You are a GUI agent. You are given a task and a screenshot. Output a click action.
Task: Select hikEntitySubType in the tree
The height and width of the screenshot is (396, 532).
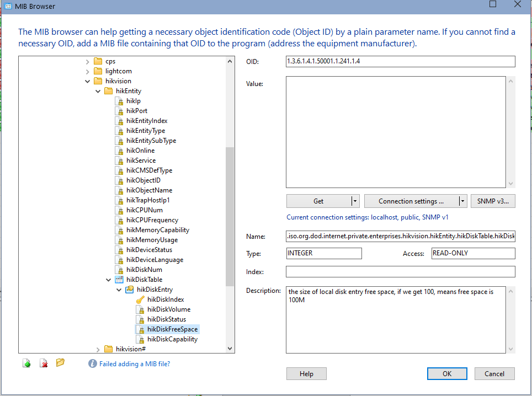click(x=151, y=140)
